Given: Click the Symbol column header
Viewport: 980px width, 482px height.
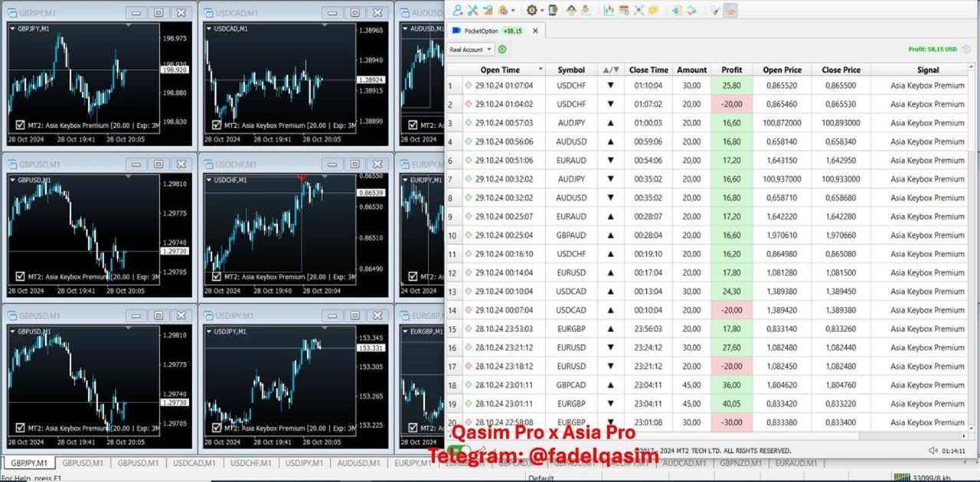Looking at the screenshot, I should pyautogui.click(x=571, y=70).
